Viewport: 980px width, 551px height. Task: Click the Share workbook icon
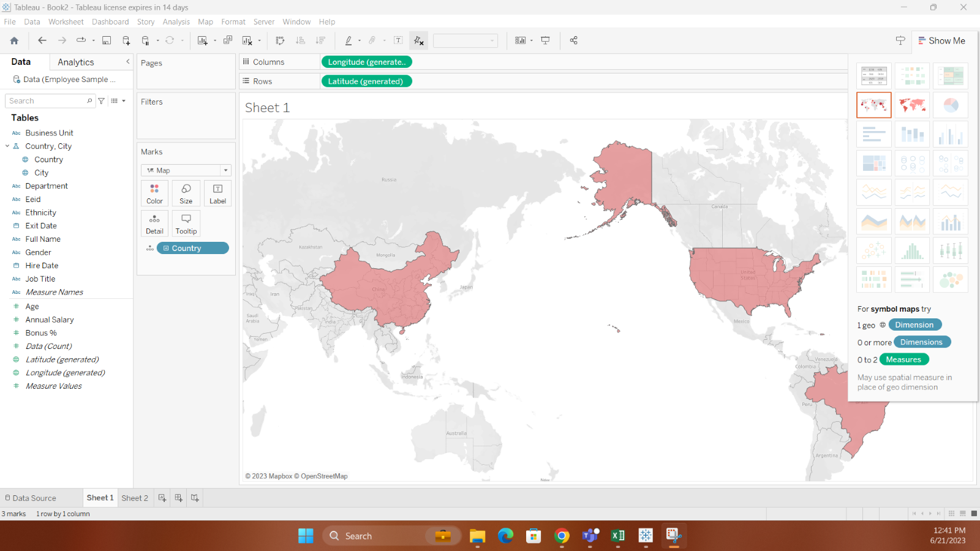(573, 40)
